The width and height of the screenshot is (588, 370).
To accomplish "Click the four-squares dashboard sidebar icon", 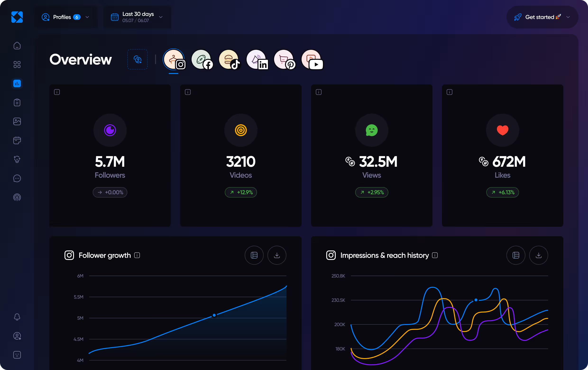I will coord(17,65).
